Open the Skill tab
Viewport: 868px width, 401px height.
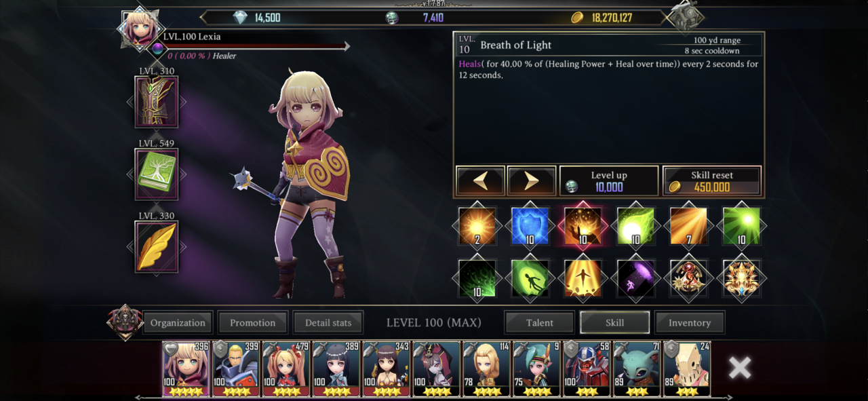point(614,322)
